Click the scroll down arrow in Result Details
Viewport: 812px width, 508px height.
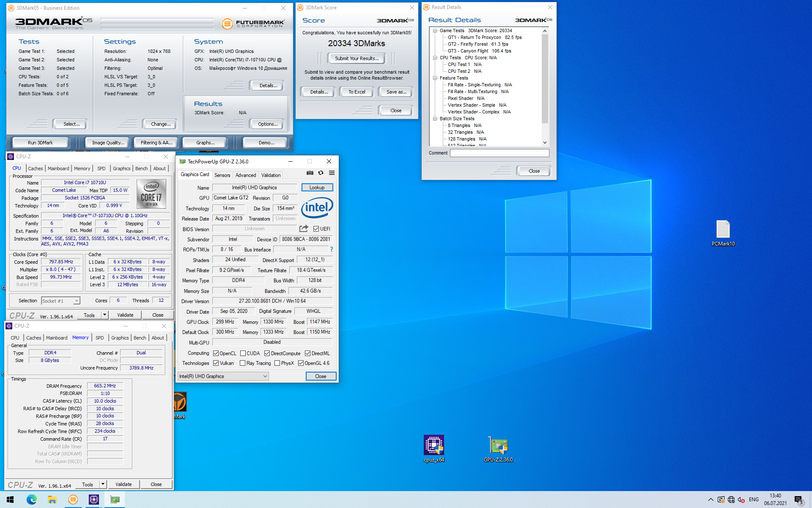point(545,143)
